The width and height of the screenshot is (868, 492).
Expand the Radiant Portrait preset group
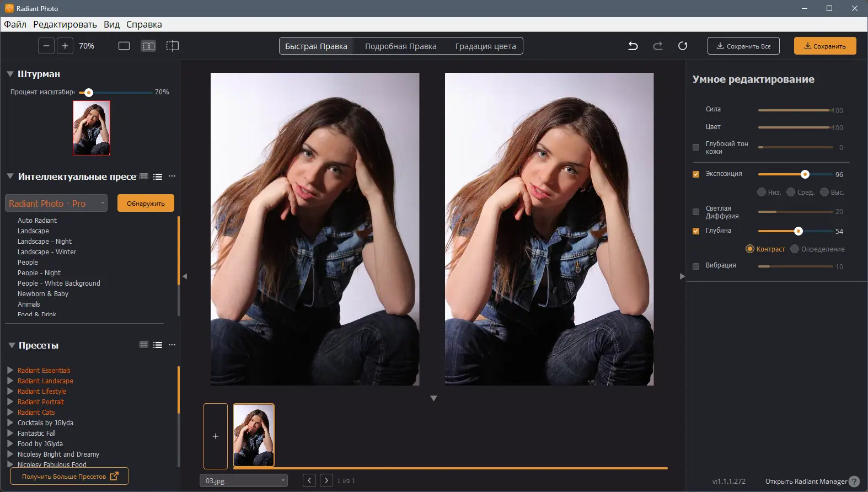(10, 402)
